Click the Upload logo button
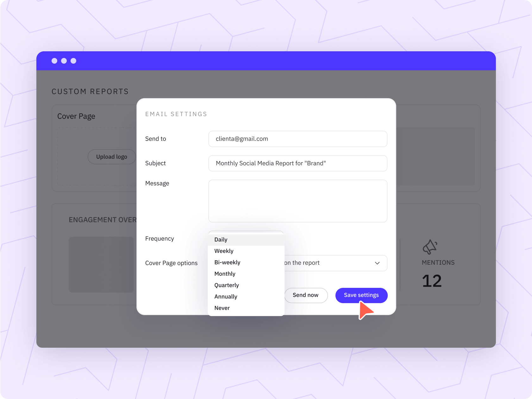532x399 pixels. (112, 157)
